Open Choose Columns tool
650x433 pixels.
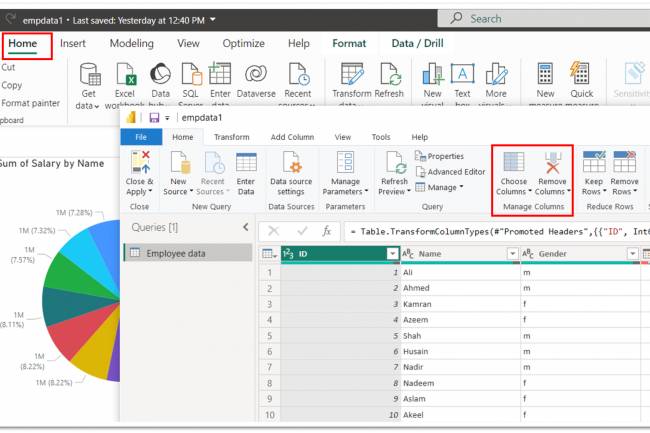tap(514, 173)
